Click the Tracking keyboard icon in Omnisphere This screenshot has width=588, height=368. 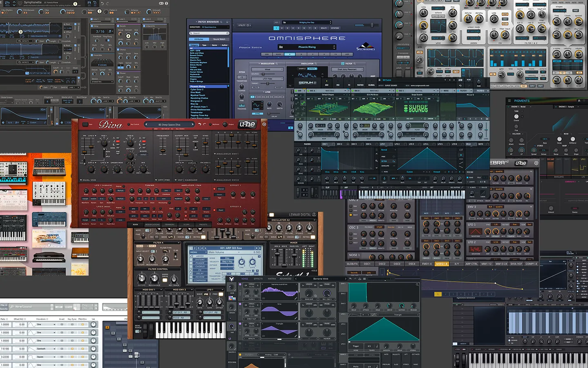(x=242, y=105)
